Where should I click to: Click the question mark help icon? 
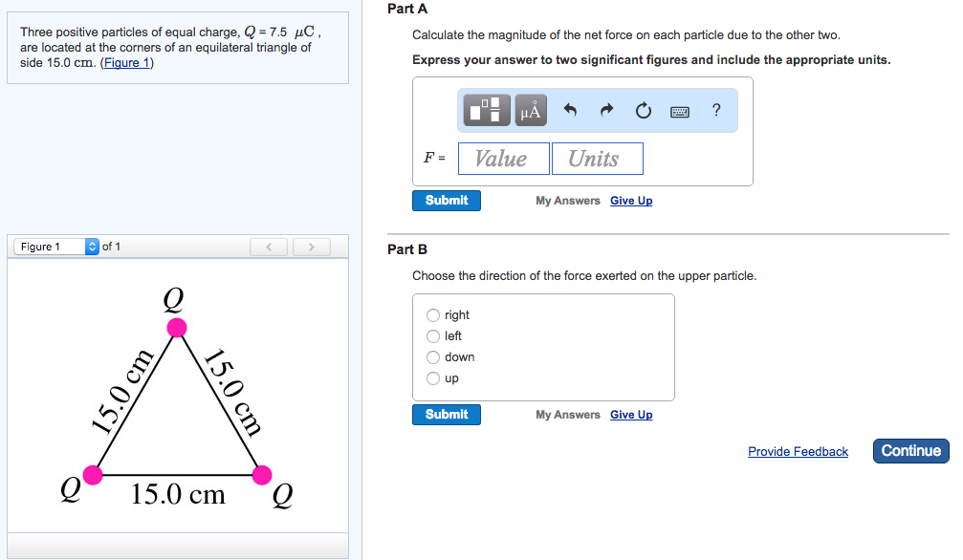[x=715, y=110]
